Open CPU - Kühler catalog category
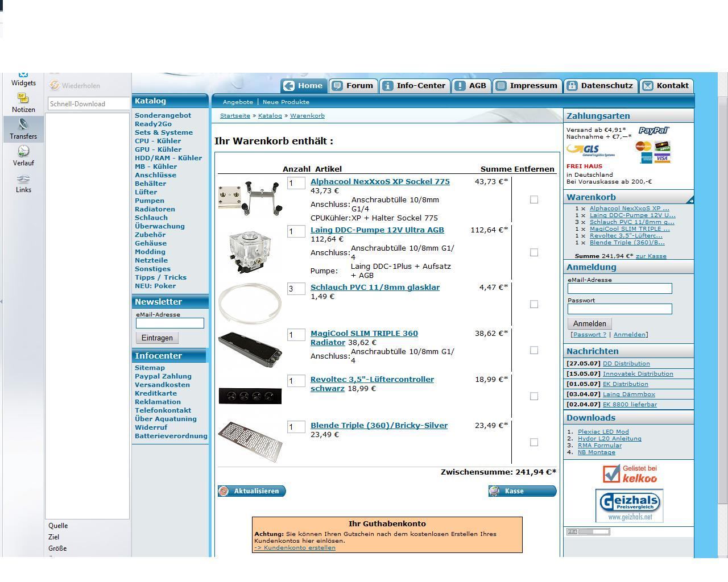 click(158, 141)
